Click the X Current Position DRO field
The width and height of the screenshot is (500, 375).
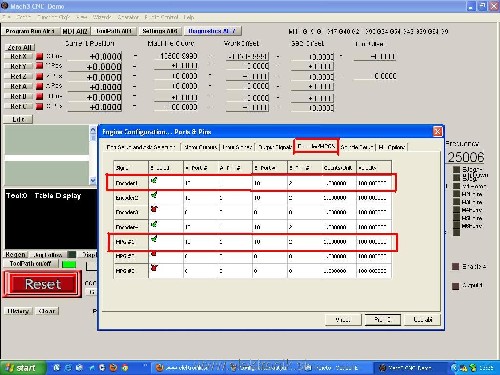[x=95, y=56]
